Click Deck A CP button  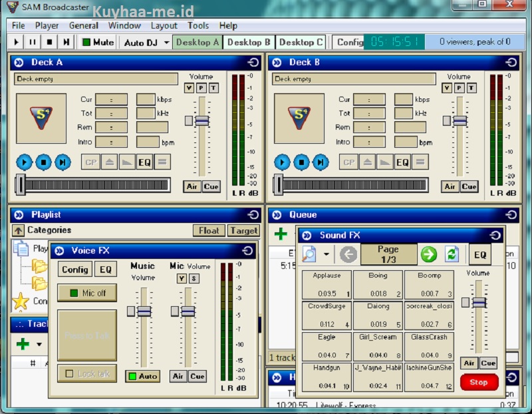(x=91, y=162)
